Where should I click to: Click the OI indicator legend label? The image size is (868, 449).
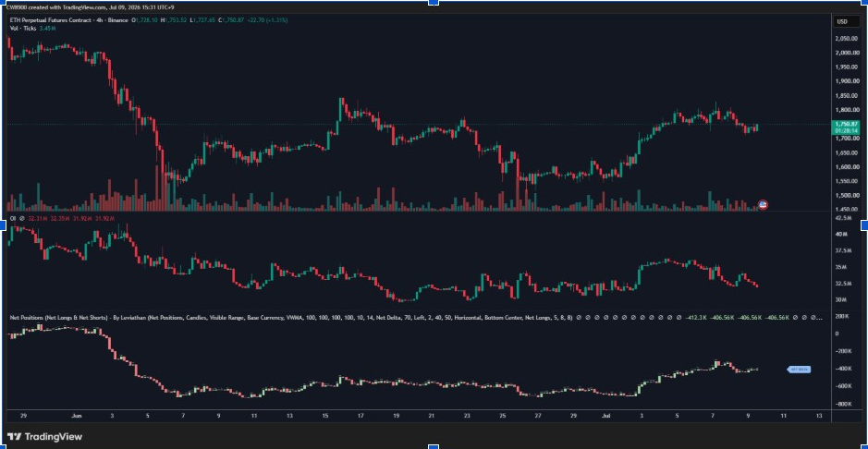click(x=13, y=219)
